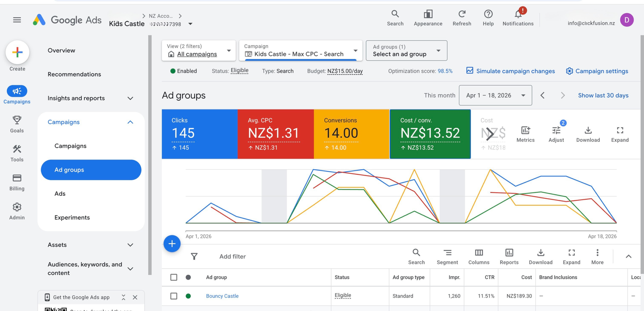
Task: Click Simulate campaign changes
Action: click(x=510, y=71)
